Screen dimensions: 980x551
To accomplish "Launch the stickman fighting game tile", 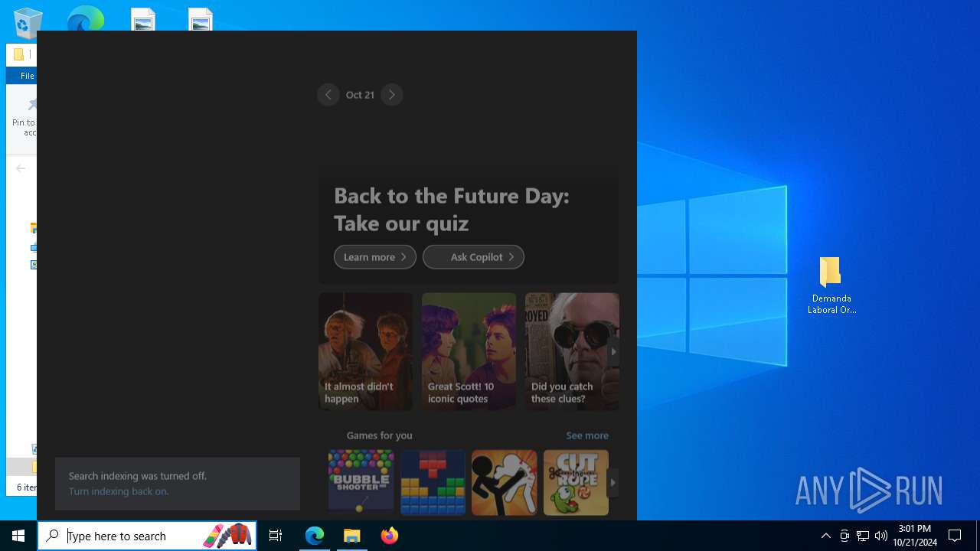I will click(505, 482).
